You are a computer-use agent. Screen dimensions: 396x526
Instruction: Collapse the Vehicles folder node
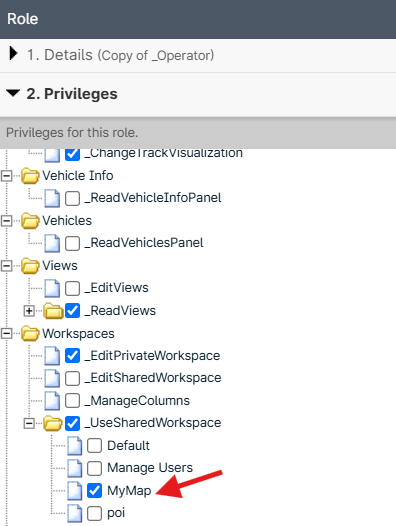click(6, 220)
